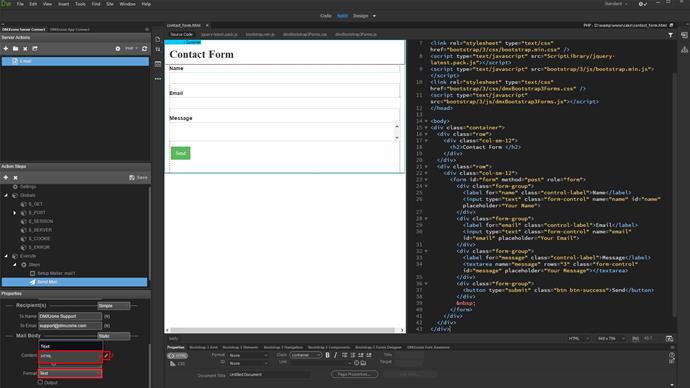The height and width of the screenshot is (388, 690).
Task: Choose HTML option in the Content dropdown
Action: tap(70, 356)
